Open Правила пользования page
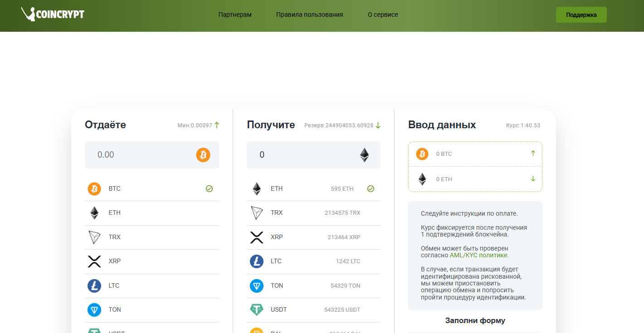The image size is (644, 333). coord(309,15)
